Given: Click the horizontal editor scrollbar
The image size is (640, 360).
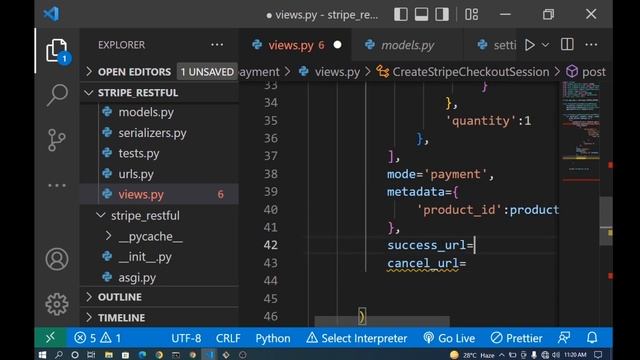Looking at the screenshot, I should pyautogui.click(x=382, y=322).
